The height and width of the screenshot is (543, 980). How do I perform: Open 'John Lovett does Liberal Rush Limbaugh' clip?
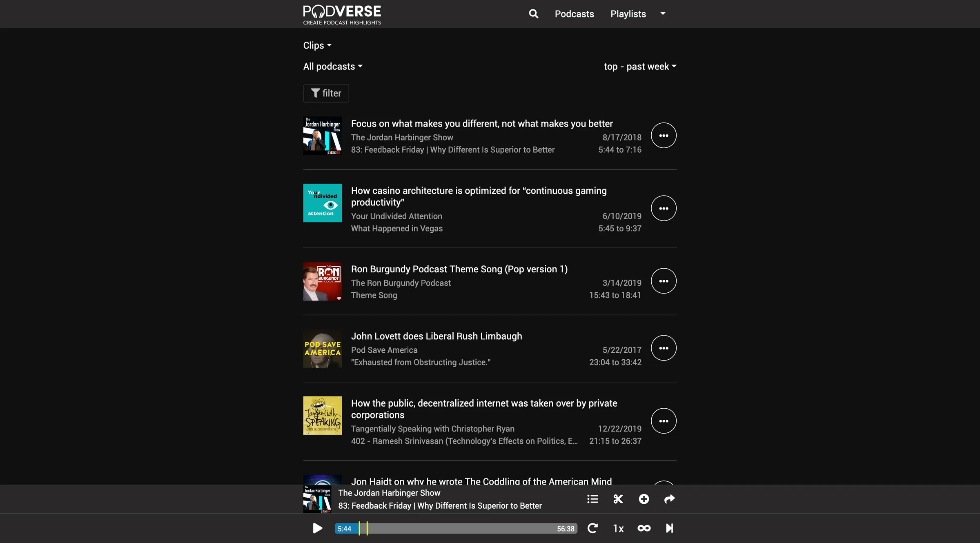click(x=436, y=336)
